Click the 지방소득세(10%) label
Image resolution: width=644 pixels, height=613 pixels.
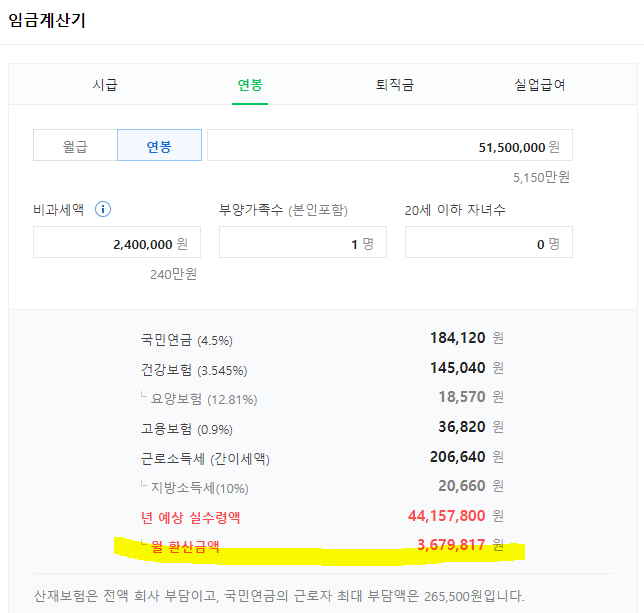pyautogui.click(x=200, y=488)
